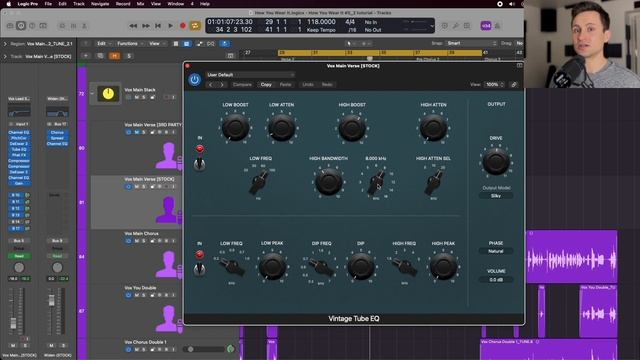
Task: Open the Loop Browser icon
Action: coord(467,26)
